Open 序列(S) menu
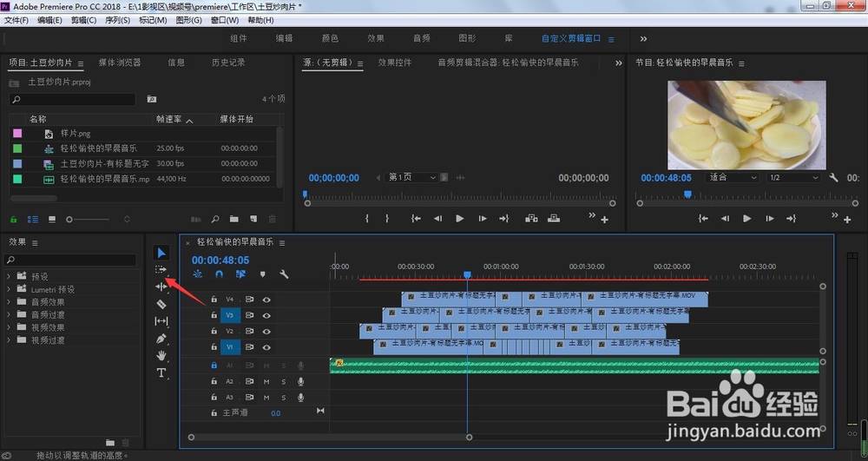The width and height of the screenshot is (868, 461). point(117,20)
